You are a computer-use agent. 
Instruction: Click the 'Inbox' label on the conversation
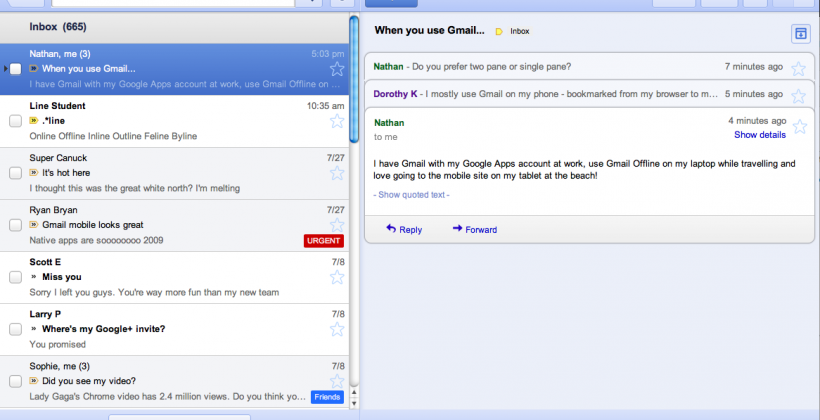click(520, 31)
